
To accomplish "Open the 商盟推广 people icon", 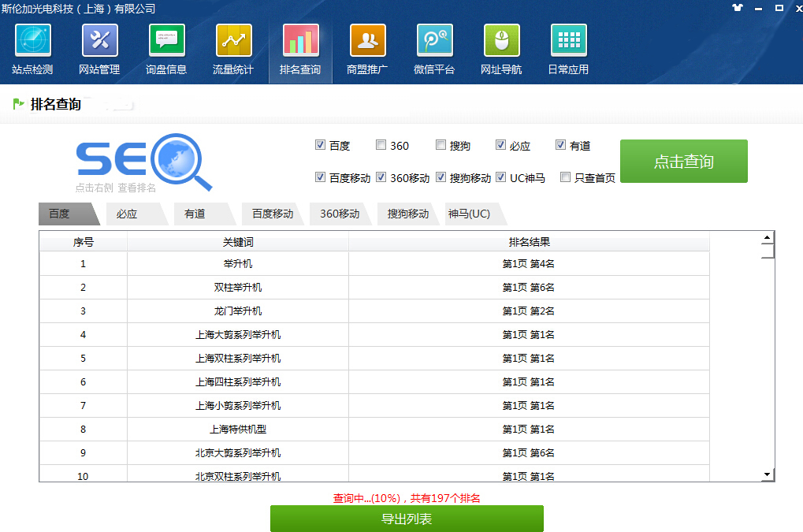I will (367, 40).
